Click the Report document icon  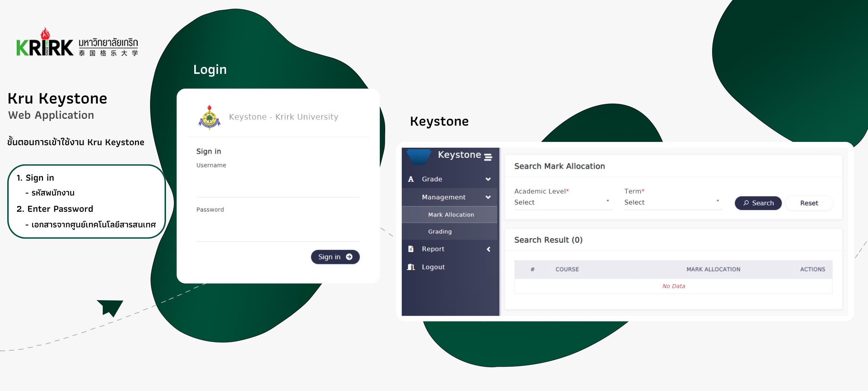(411, 249)
